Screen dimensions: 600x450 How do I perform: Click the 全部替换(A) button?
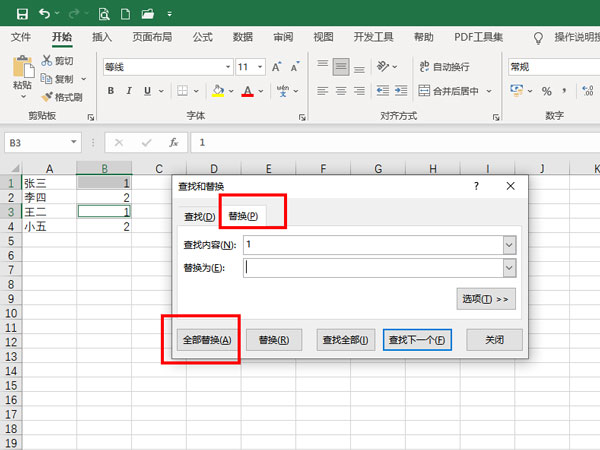[206, 340]
